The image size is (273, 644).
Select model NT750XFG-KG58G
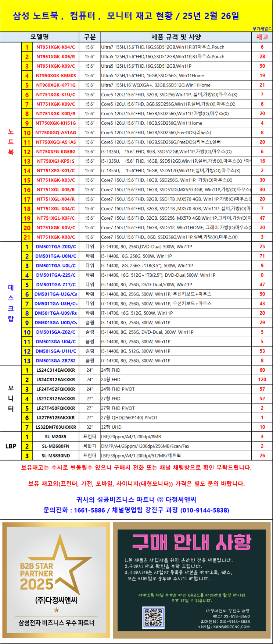pyautogui.click(x=55, y=152)
